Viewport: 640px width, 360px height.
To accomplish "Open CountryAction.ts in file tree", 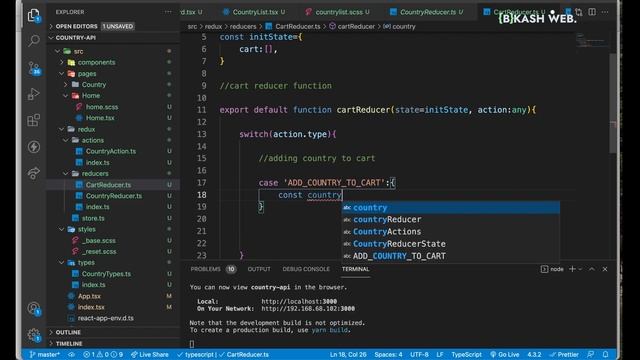I will click(x=111, y=151).
